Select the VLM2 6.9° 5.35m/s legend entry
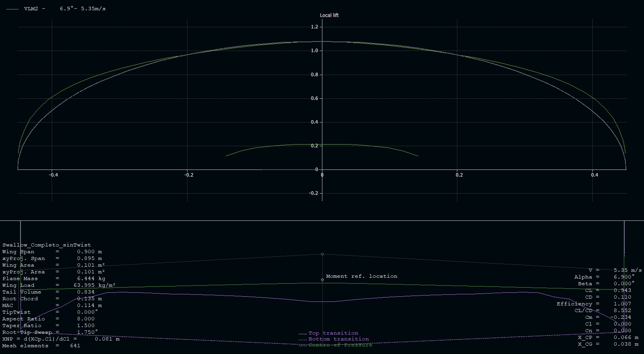This screenshot has width=644, height=354. point(65,9)
